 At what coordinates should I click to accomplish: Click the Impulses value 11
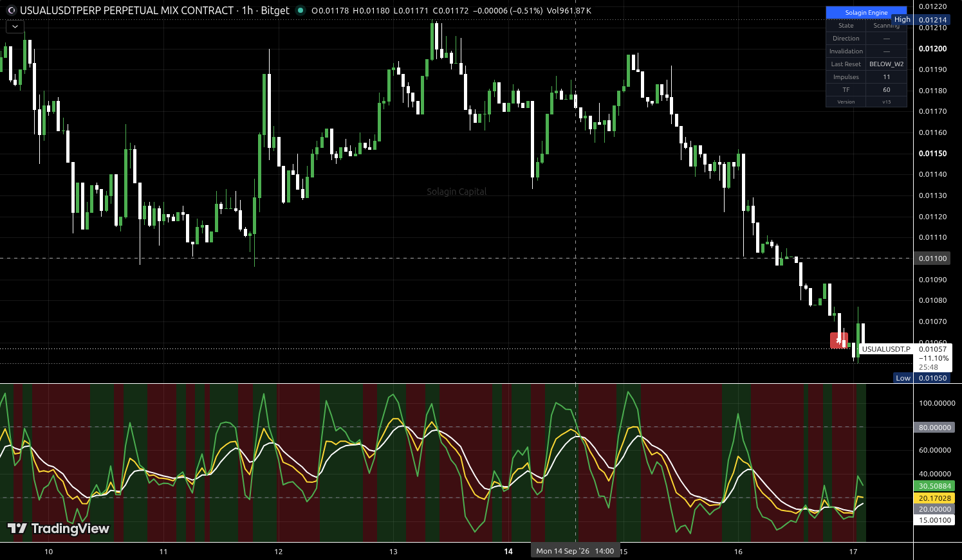pyautogui.click(x=886, y=77)
